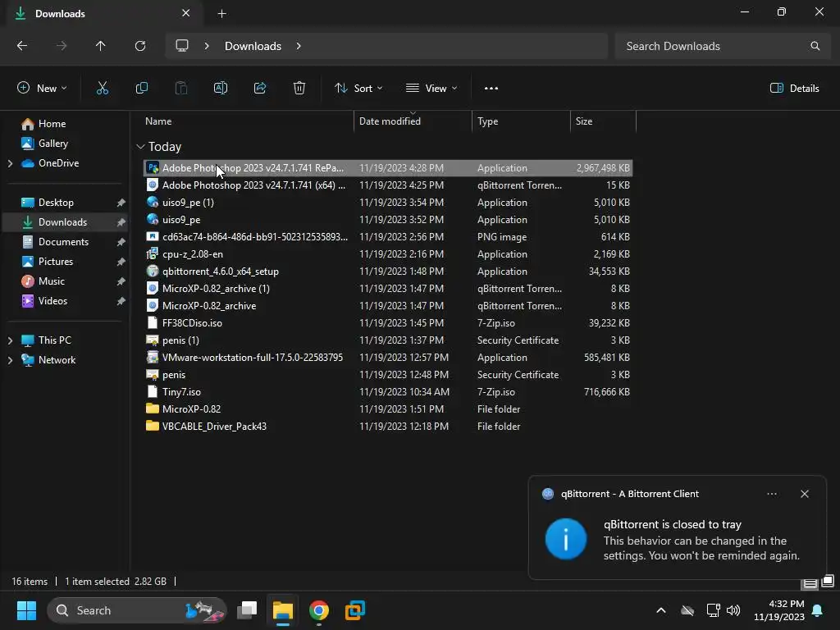Dismiss the qBittorrent notification

tap(805, 494)
